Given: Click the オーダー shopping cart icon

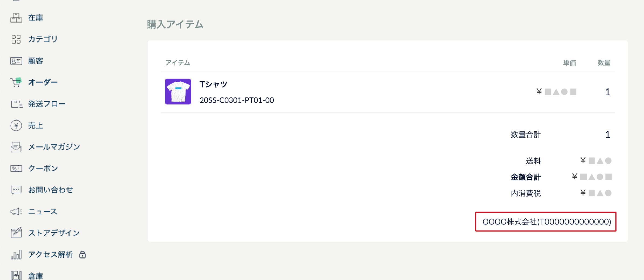Looking at the screenshot, I should click(x=16, y=82).
